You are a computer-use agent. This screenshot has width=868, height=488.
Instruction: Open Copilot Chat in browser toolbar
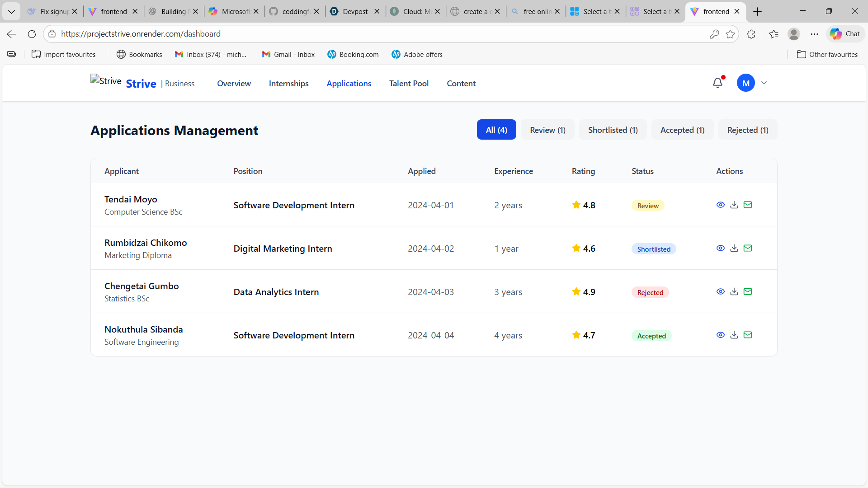tap(845, 34)
